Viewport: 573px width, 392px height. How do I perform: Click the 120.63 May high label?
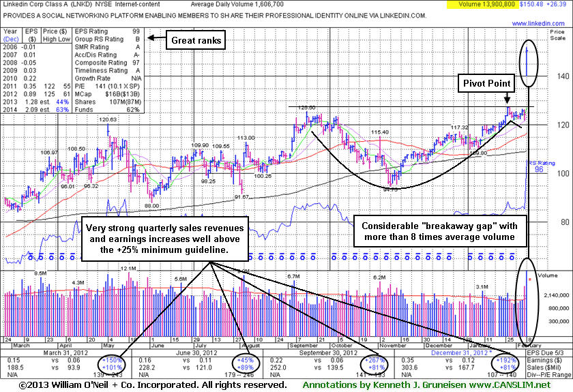(x=108, y=119)
